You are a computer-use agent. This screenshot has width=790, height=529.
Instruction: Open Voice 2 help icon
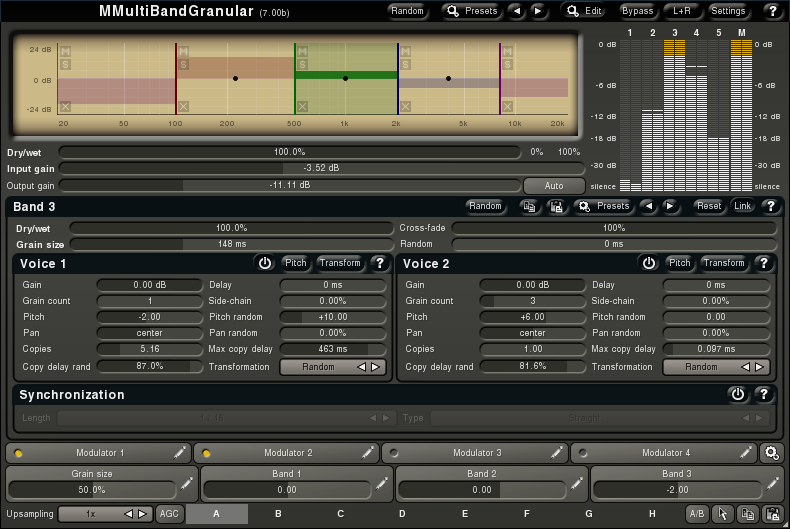pos(764,263)
